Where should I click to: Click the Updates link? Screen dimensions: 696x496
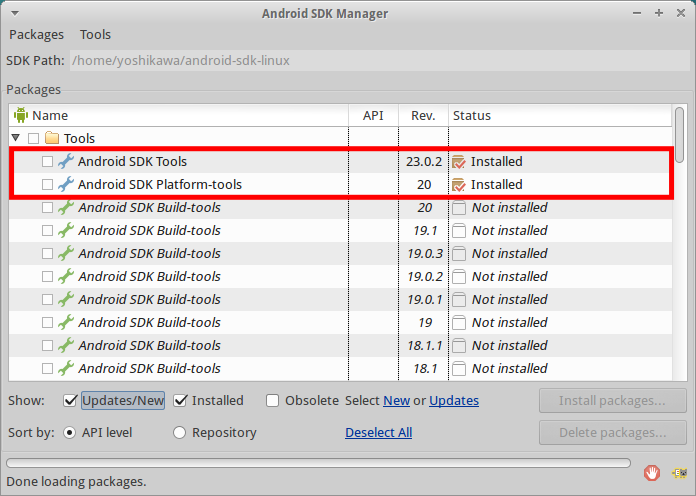click(454, 401)
